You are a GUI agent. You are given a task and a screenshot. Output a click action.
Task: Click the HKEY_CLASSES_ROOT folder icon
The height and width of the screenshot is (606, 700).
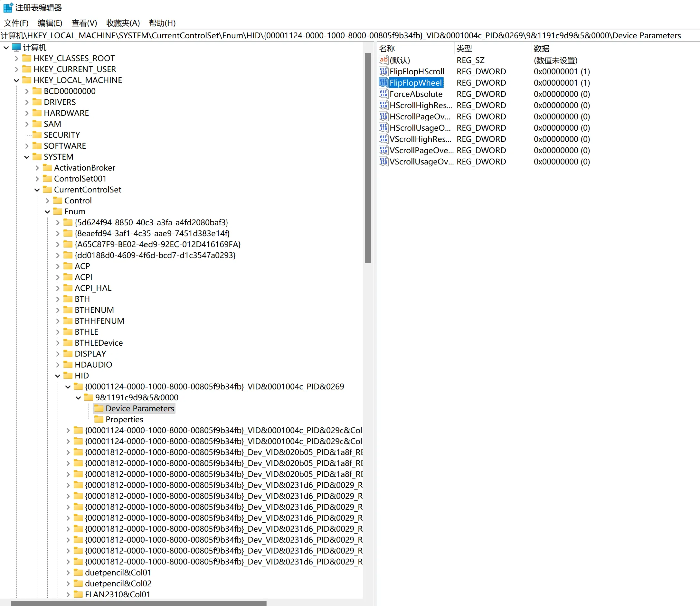pyautogui.click(x=27, y=58)
